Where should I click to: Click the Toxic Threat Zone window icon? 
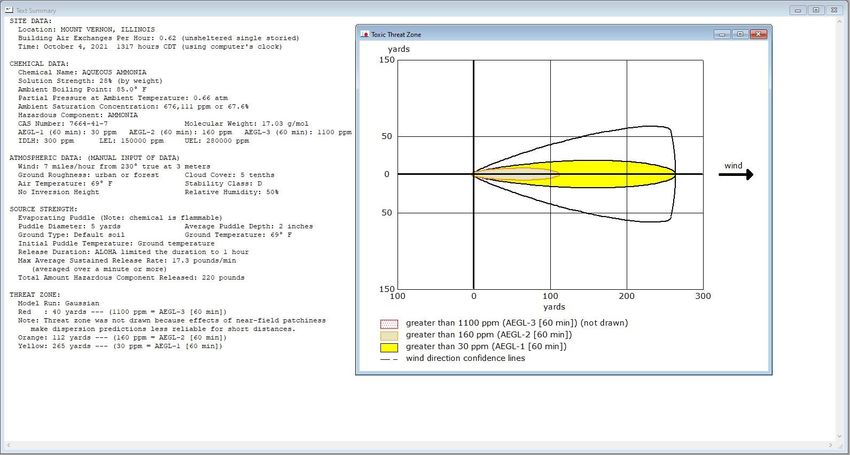[x=365, y=34]
